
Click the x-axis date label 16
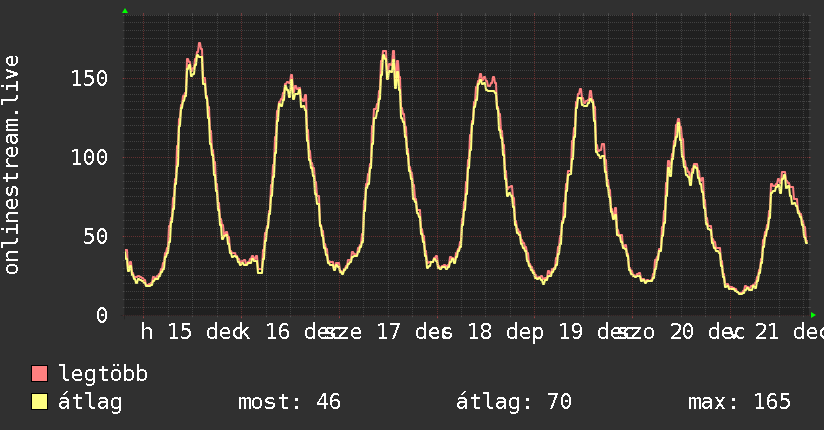277,332
